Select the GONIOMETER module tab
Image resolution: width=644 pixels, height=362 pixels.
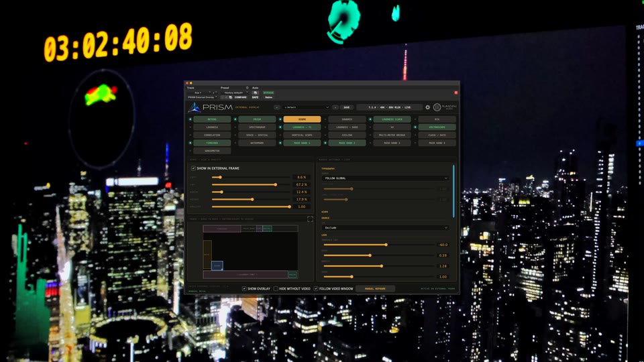212,151
